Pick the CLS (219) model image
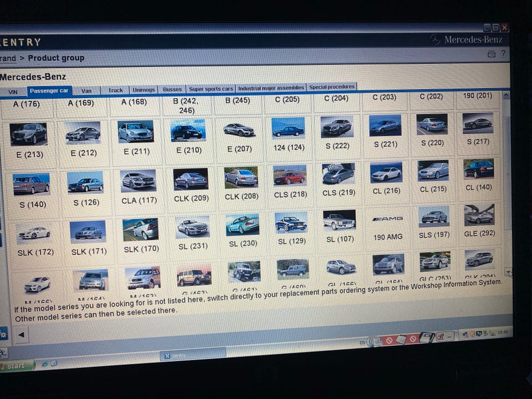The image size is (532, 399). 339,173
